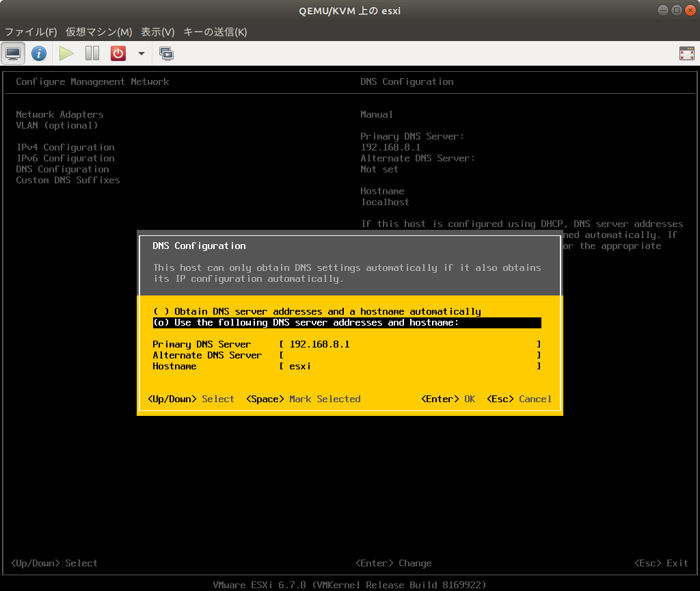Click the Configure Management Network heading
This screenshot has width=700, height=591.
click(x=92, y=82)
